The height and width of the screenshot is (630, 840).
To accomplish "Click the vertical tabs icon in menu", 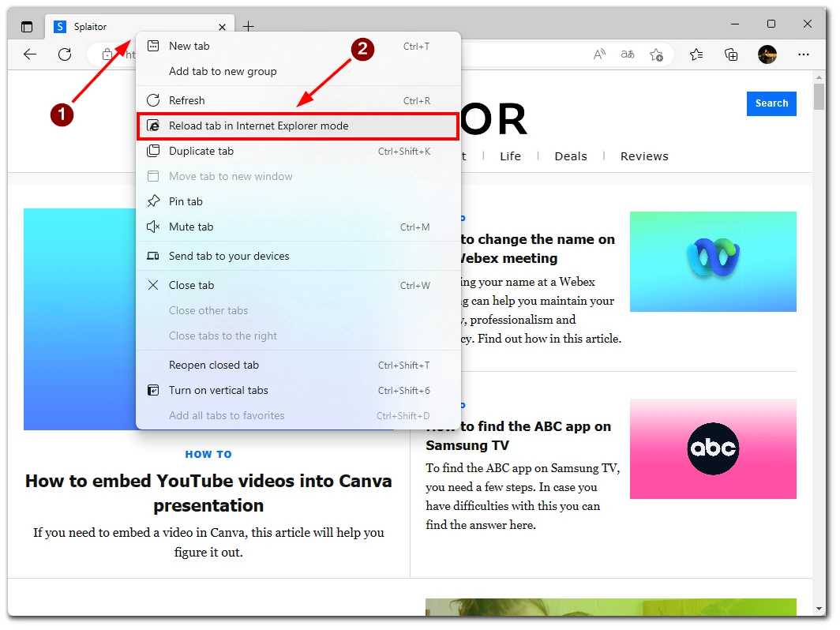I will point(153,390).
